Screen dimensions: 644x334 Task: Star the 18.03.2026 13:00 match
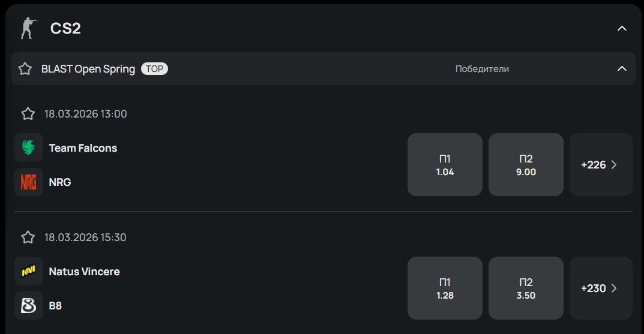[x=28, y=114]
